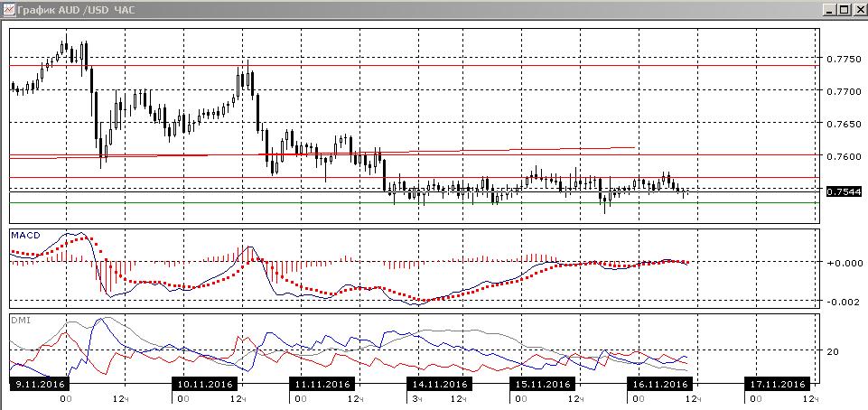Select the 14.11.2016 date marker
868x410 pixels.
438,384
